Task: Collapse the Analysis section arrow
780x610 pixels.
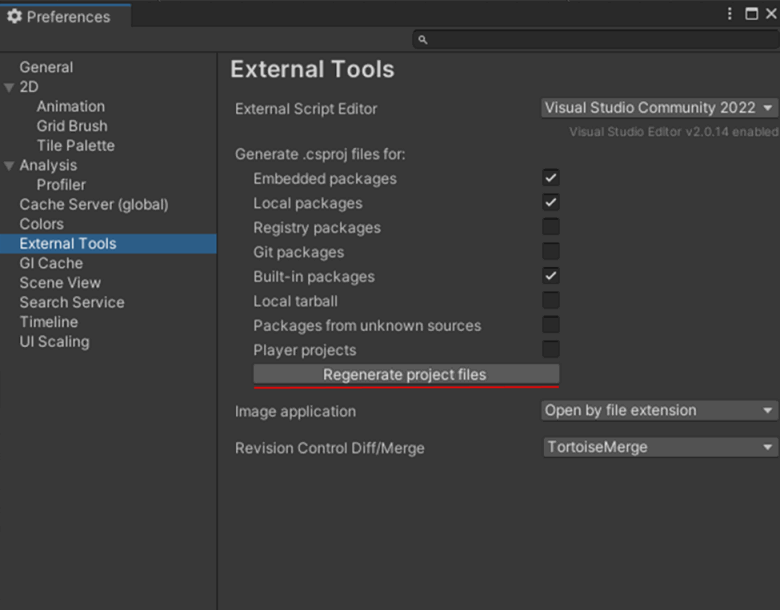Action: pyautogui.click(x=9, y=166)
